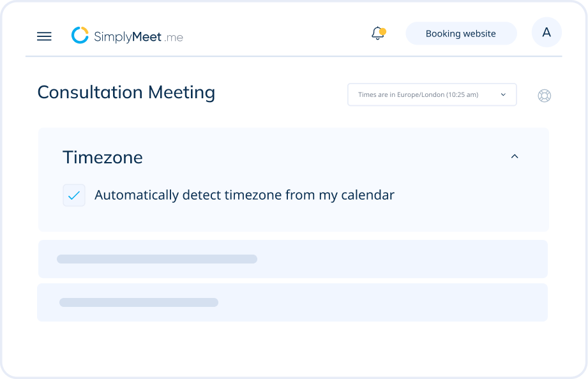Image resolution: width=588 pixels, height=379 pixels.
Task: Open the user avatar 'A' menu
Action: pos(547,33)
